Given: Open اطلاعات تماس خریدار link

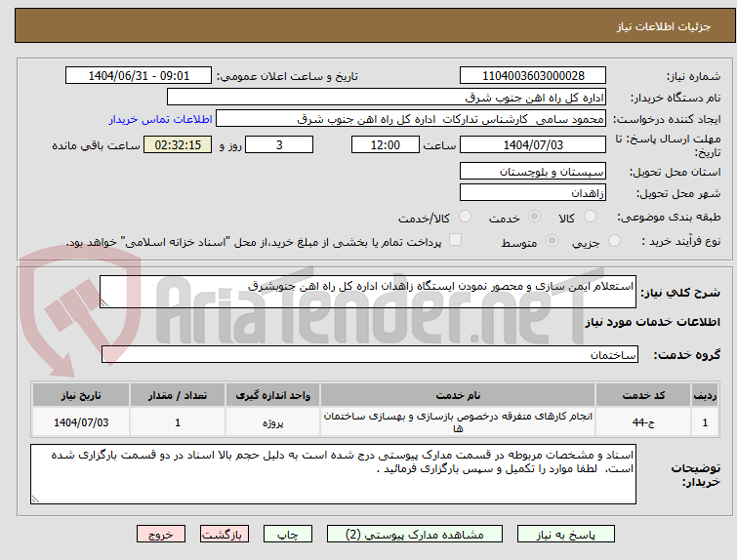Looking at the screenshot, I should point(161,119).
